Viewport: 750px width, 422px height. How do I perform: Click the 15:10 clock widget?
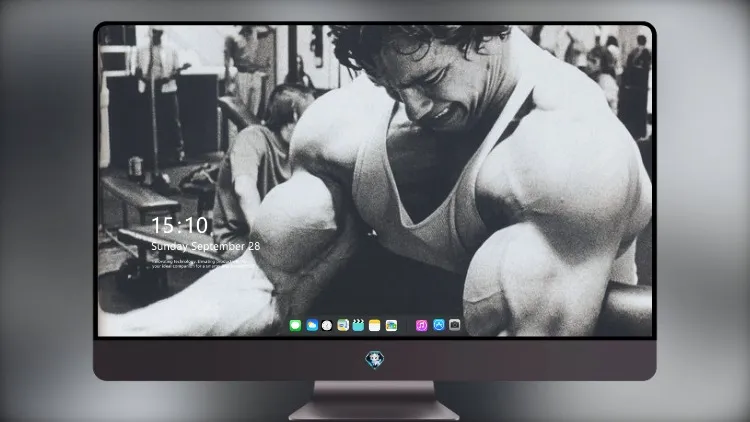point(180,225)
